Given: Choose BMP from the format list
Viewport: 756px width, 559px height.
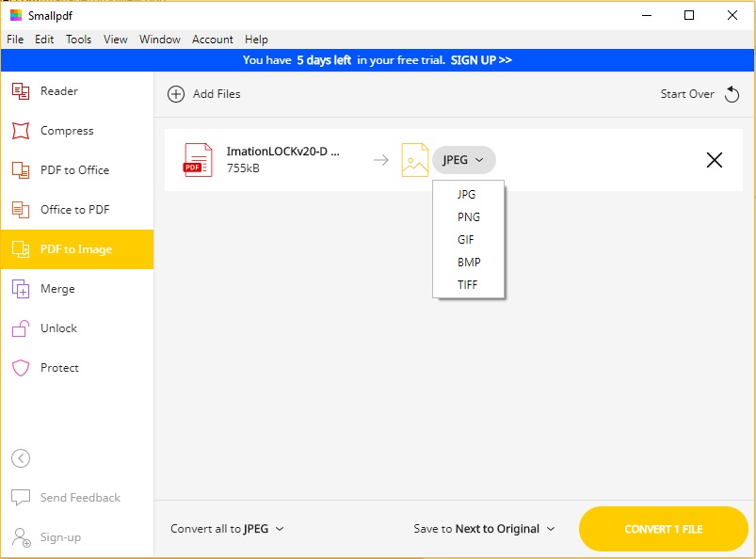Looking at the screenshot, I should [x=468, y=263].
